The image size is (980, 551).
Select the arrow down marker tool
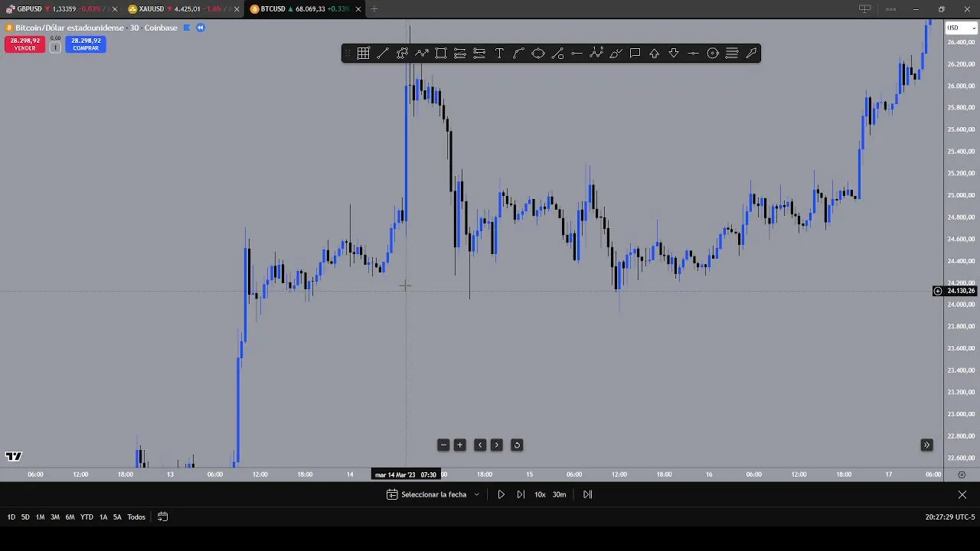pyautogui.click(x=674, y=53)
